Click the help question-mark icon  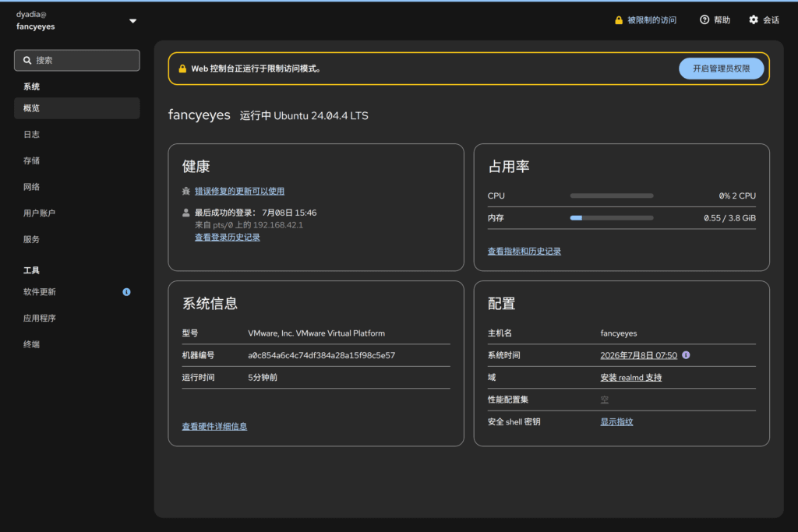704,19
